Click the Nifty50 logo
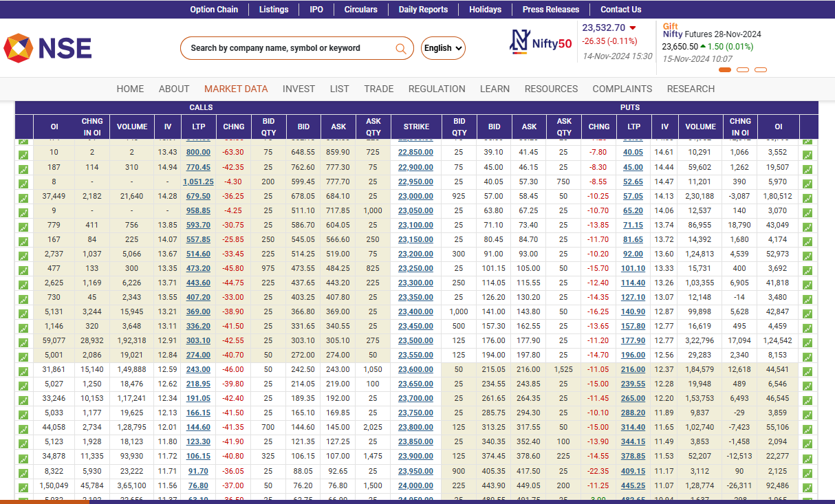Screen dimensions: 835x504 [x=541, y=43]
